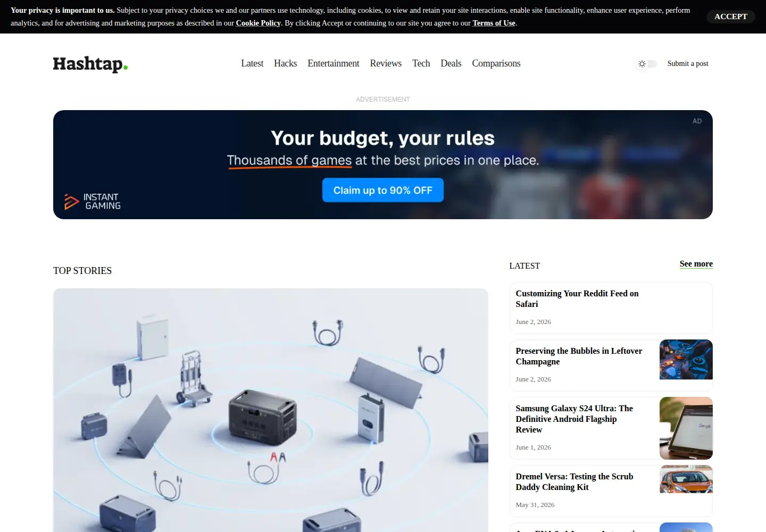
Task: Open the Latest menu item
Action: coord(252,63)
